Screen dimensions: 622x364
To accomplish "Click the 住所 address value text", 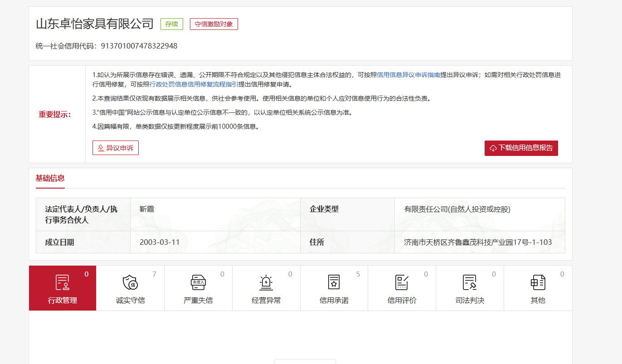I will [478, 242].
